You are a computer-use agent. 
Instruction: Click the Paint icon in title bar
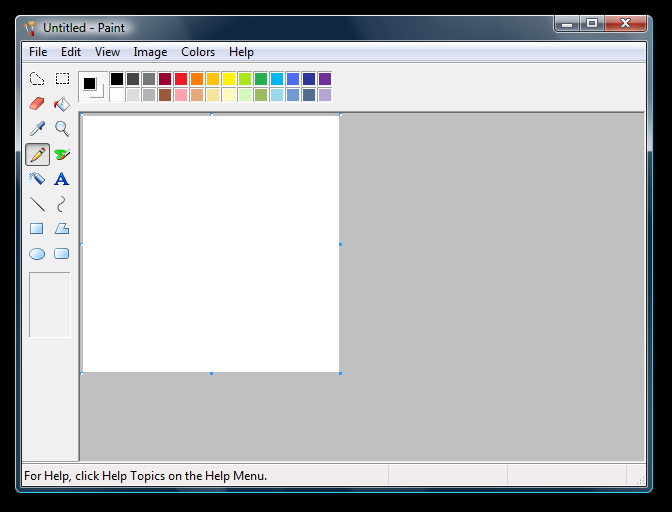(30, 28)
